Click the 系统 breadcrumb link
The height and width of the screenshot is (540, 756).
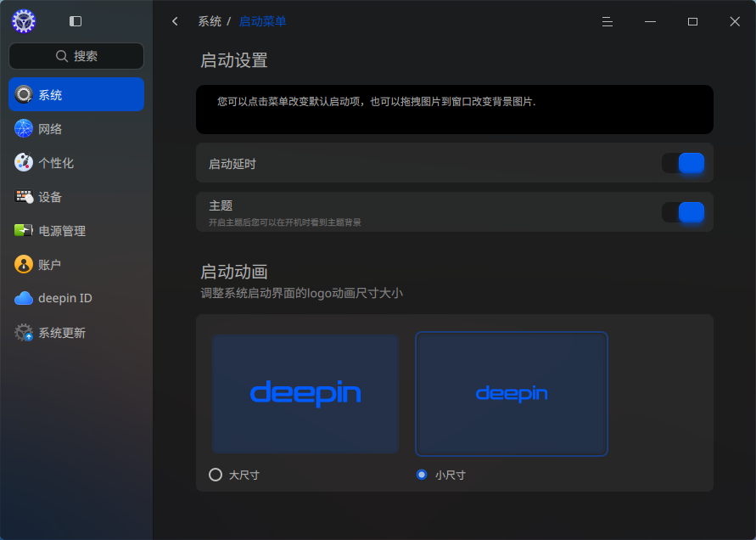click(x=210, y=22)
